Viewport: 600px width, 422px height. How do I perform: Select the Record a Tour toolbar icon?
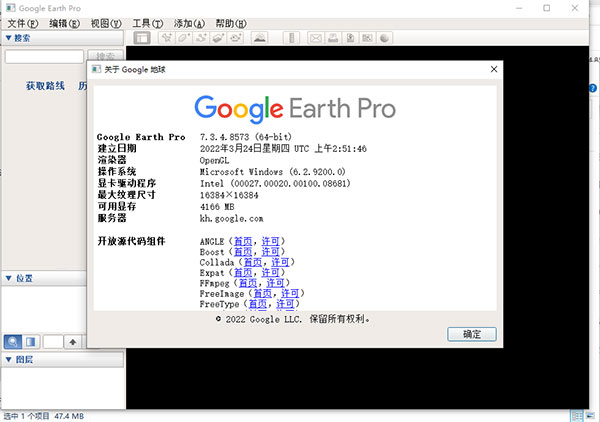pyautogui.click(x=236, y=38)
